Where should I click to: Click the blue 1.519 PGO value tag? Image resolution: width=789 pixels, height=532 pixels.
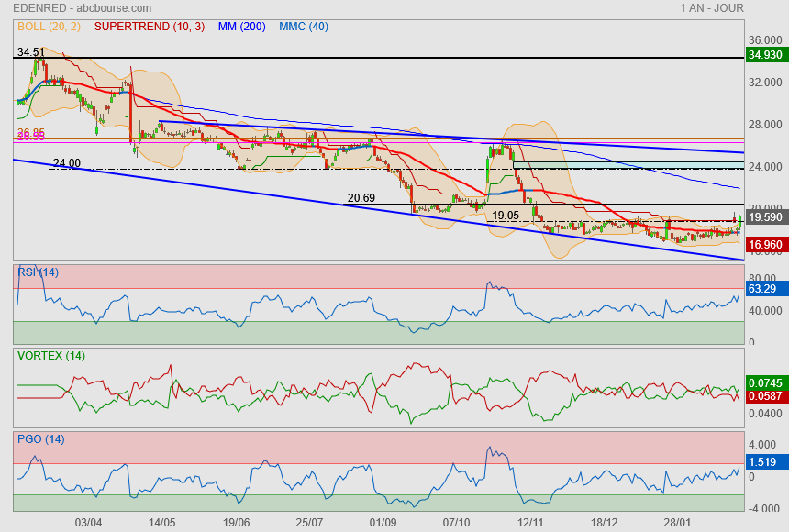762,462
